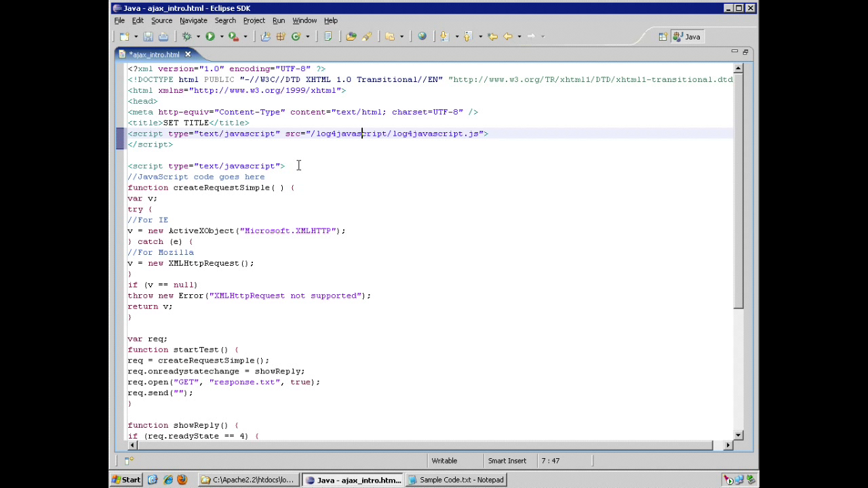
Task: Open the Firefox quick launch icon
Action: (182, 480)
